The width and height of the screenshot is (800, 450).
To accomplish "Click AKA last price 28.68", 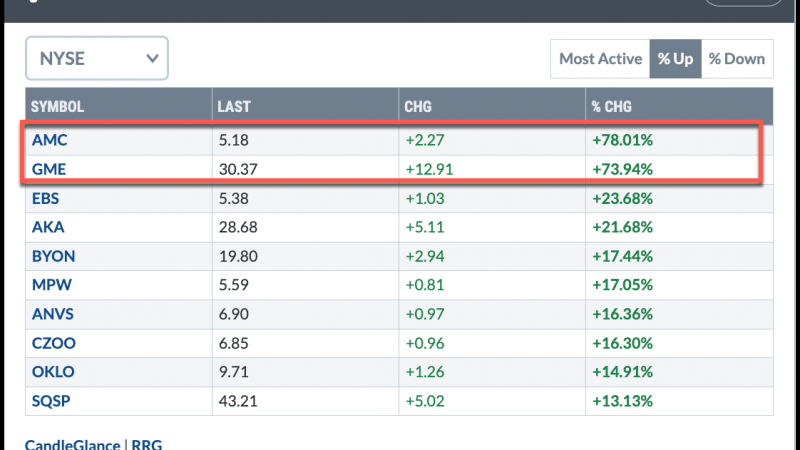I will pyautogui.click(x=238, y=227).
